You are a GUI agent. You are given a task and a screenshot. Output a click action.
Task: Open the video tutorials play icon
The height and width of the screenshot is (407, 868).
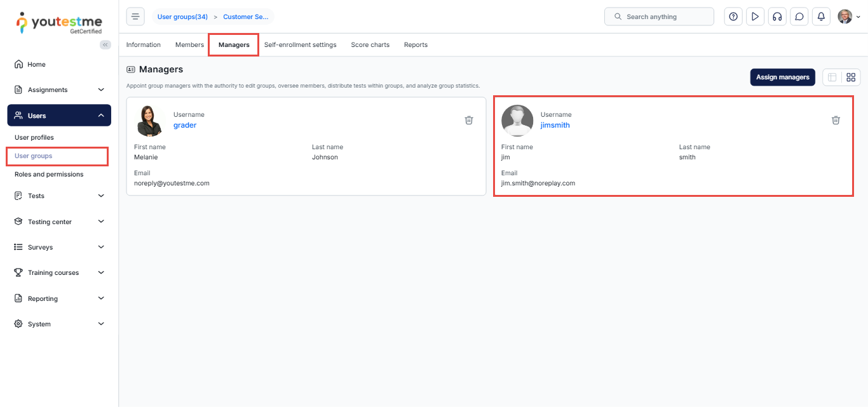pyautogui.click(x=755, y=17)
